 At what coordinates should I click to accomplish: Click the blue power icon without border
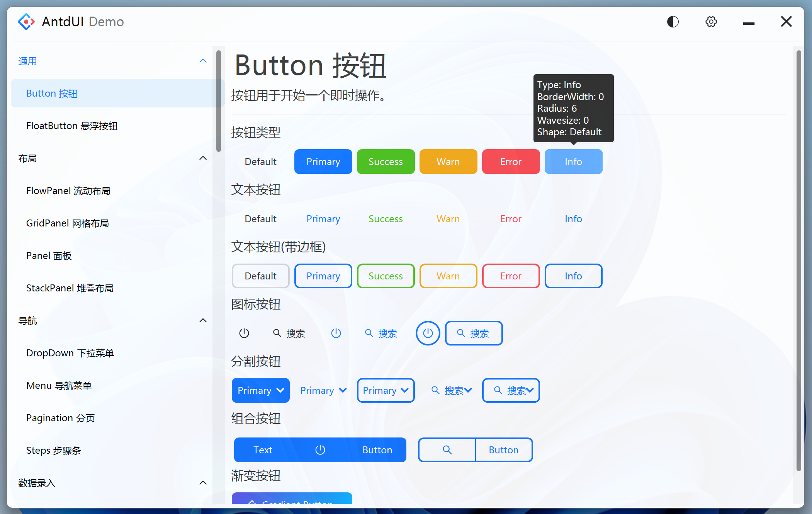336,333
